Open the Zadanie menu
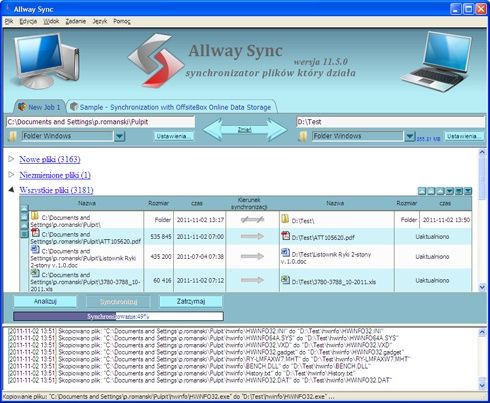490x403 pixels. (76, 21)
